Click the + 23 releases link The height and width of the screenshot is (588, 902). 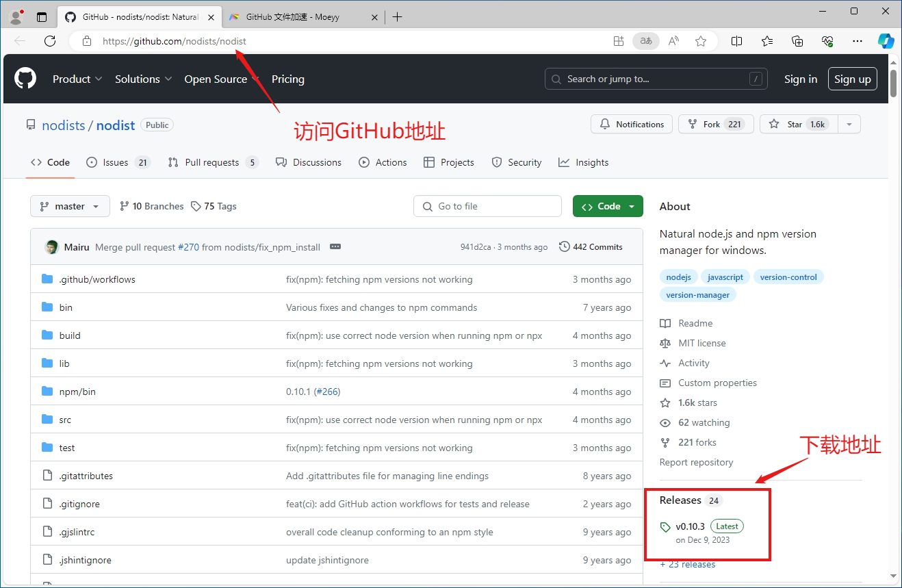point(688,564)
